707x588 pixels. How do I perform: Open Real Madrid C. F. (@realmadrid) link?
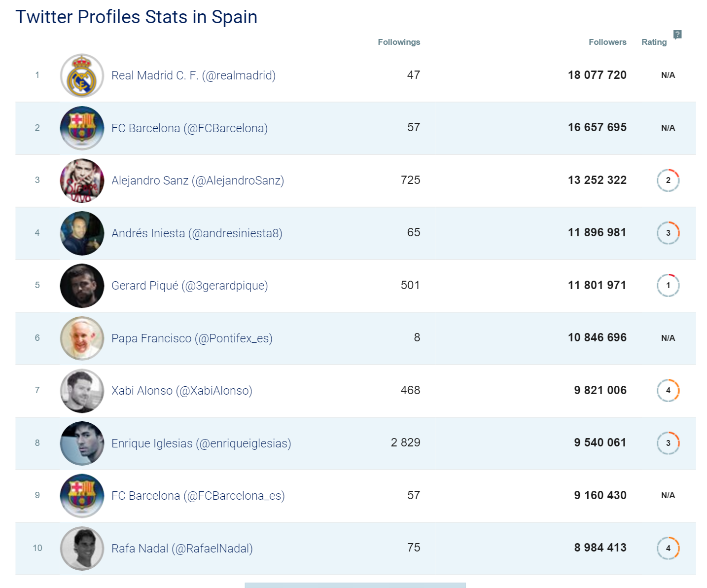[x=193, y=75]
